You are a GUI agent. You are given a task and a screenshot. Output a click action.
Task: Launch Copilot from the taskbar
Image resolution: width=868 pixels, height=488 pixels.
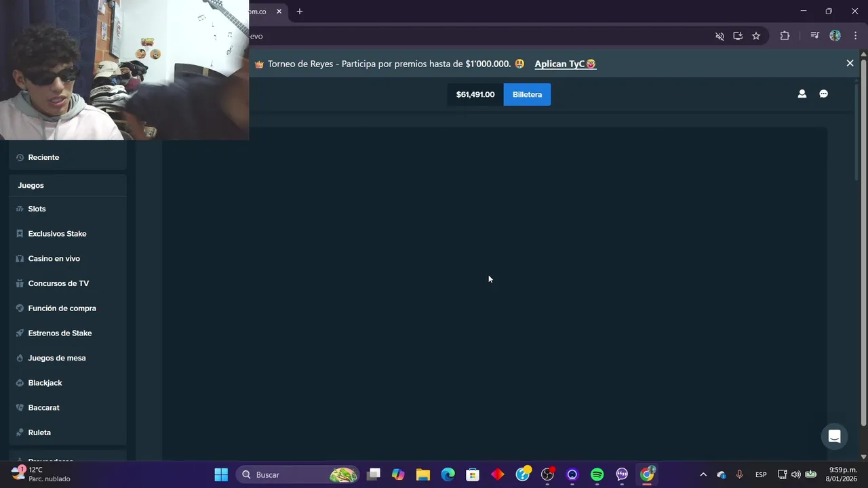click(x=398, y=474)
